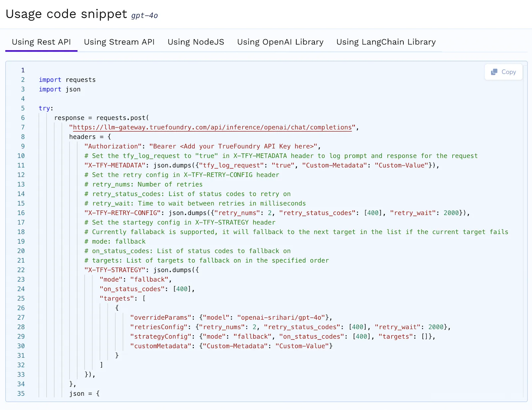Click line number 35 in the gutter

click(21, 393)
